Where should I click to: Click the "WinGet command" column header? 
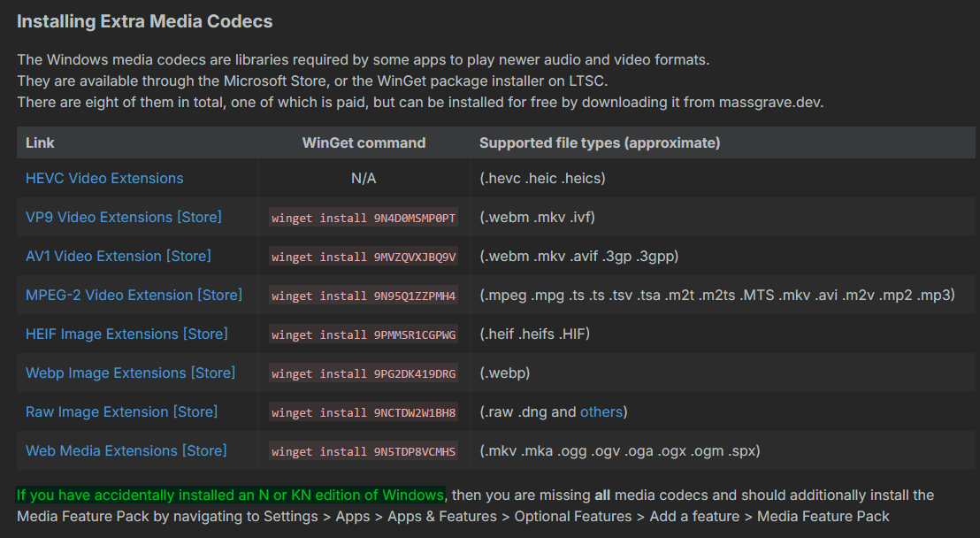coord(364,142)
